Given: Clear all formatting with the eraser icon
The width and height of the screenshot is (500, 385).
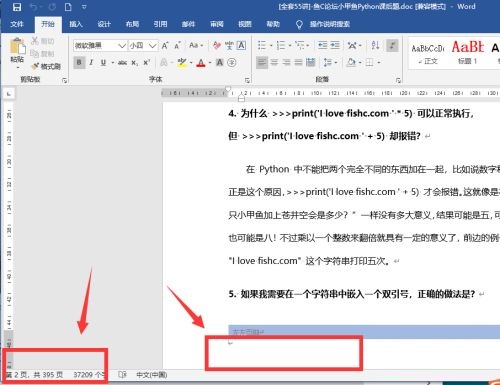Looking at the screenshot, I should click(x=217, y=45).
